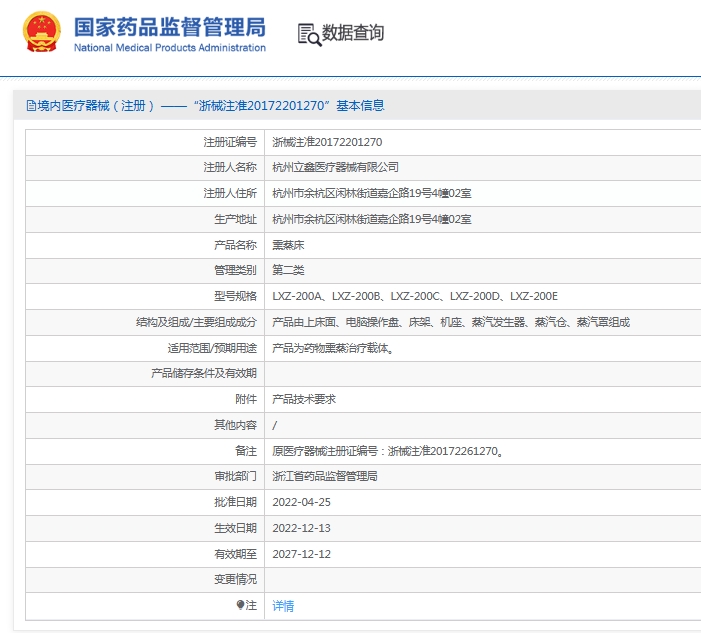This screenshot has height=633, width=701.
Task: Select registration number 浙械注准20172201270 value
Action: [x=327, y=142]
